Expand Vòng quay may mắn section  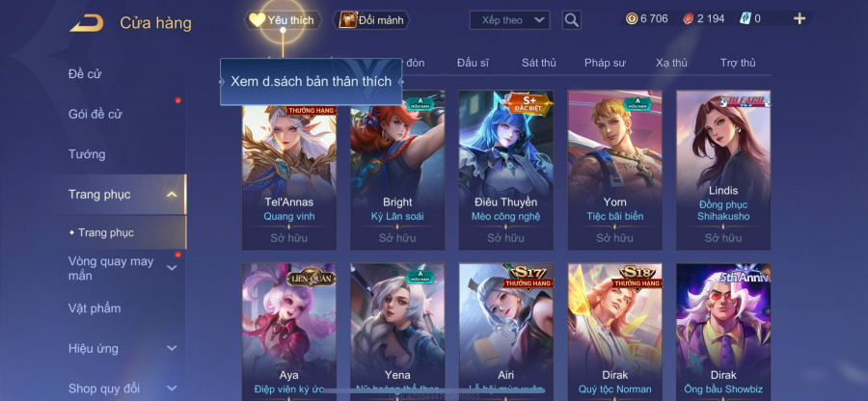[173, 268]
